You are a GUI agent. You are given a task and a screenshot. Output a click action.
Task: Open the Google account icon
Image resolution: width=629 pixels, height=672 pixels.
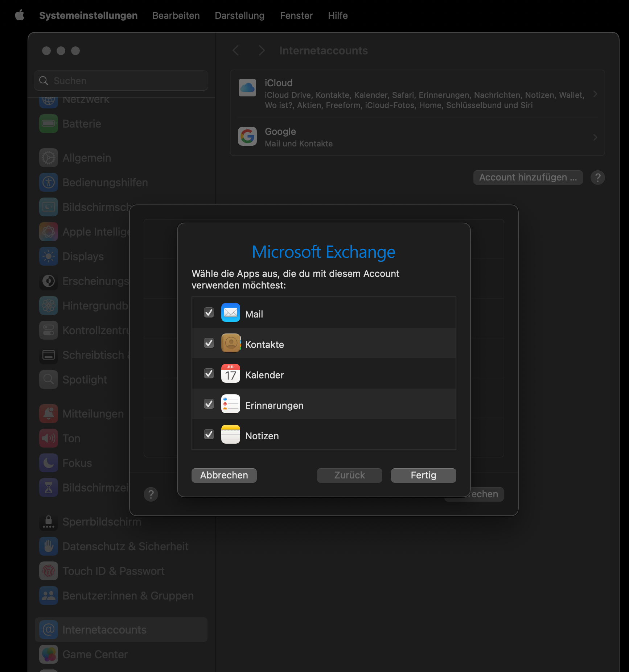pyautogui.click(x=247, y=136)
